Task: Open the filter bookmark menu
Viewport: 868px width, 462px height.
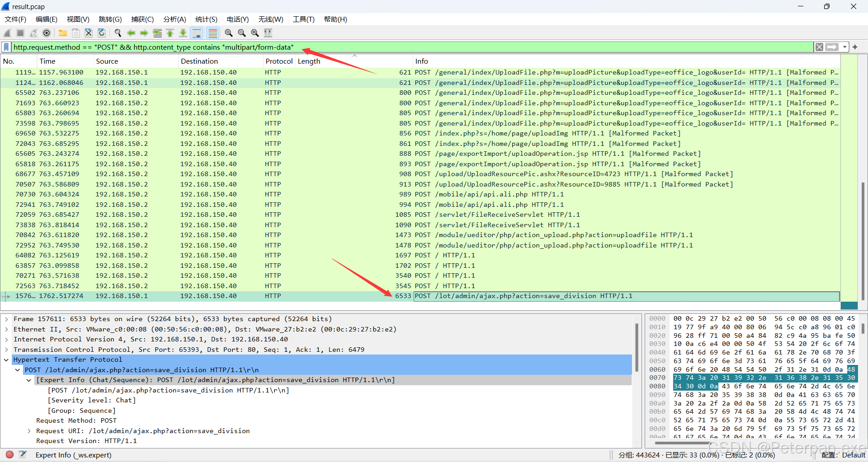Action: click(6, 47)
